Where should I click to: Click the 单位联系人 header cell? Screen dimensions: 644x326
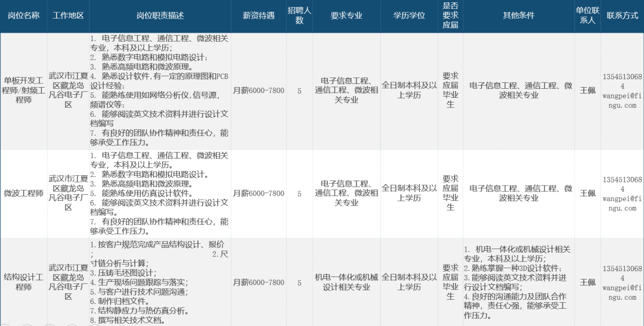click(587, 15)
